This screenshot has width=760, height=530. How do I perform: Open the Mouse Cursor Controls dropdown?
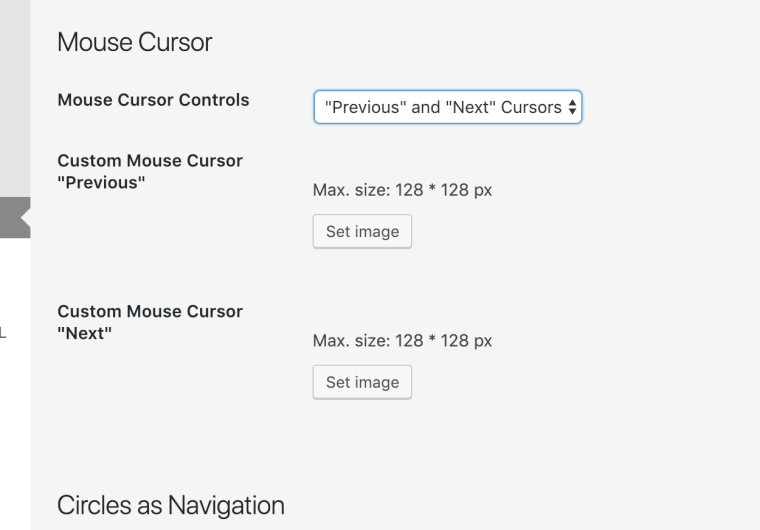click(x=447, y=107)
